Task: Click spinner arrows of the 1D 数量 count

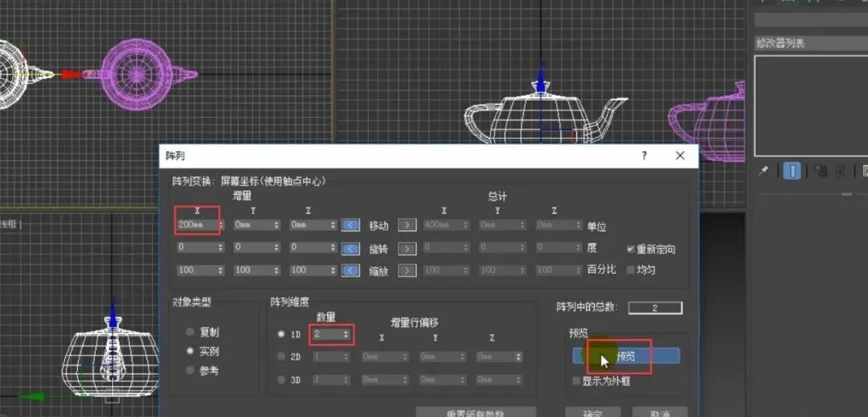Action: pos(346,334)
